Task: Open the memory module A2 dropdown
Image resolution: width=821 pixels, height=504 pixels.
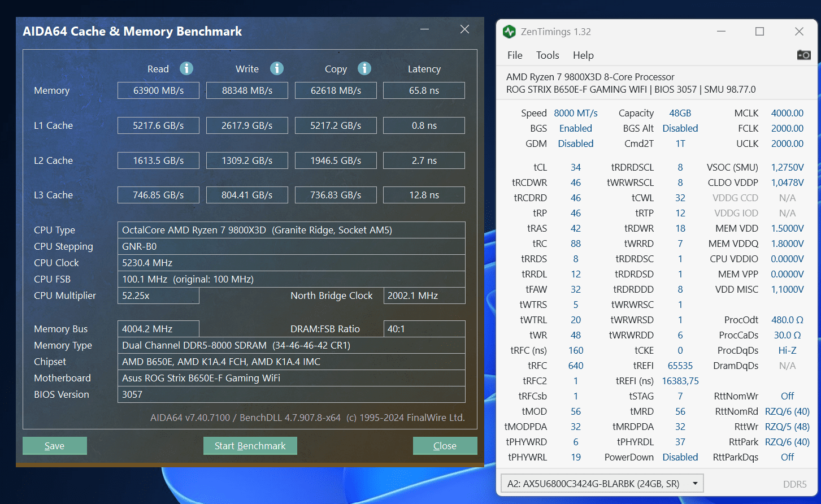Action: tap(602, 484)
